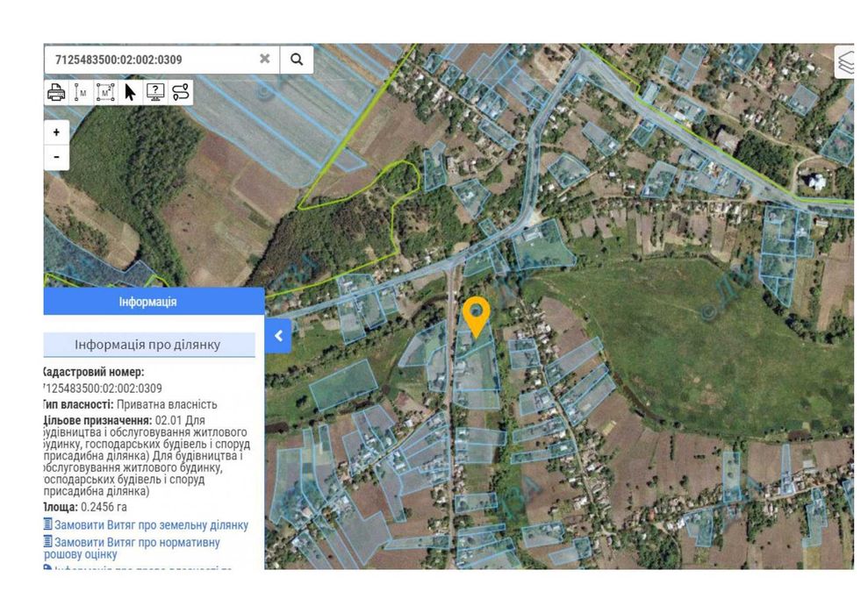Select the measure distance tool
Viewport: 868px width, 613px height.
[82, 92]
